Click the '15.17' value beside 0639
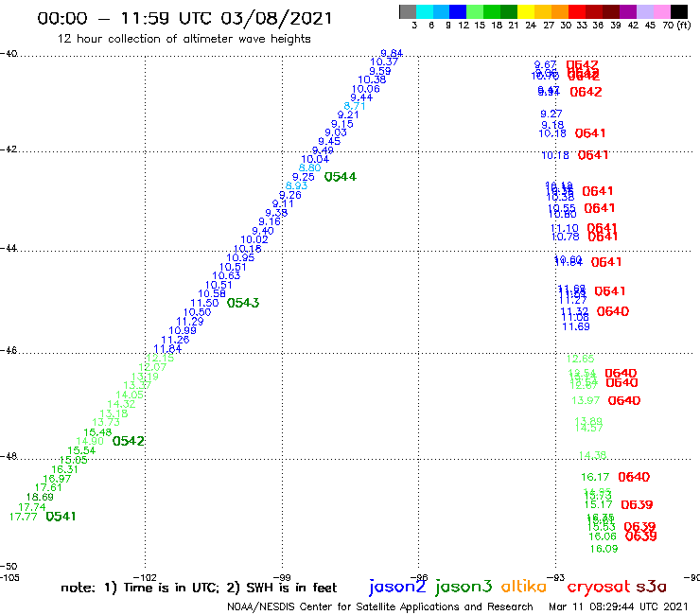Screen dimensions: 700x615 [598, 504]
